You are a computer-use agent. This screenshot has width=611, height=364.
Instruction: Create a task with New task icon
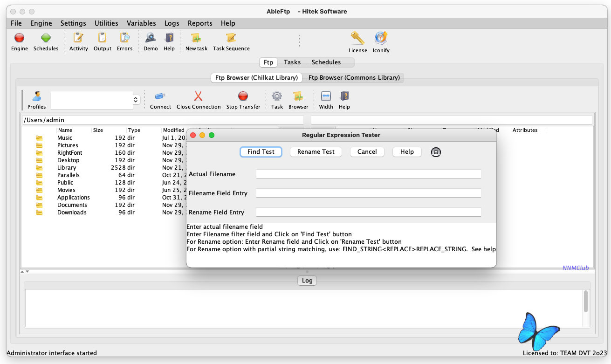pos(196,38)
